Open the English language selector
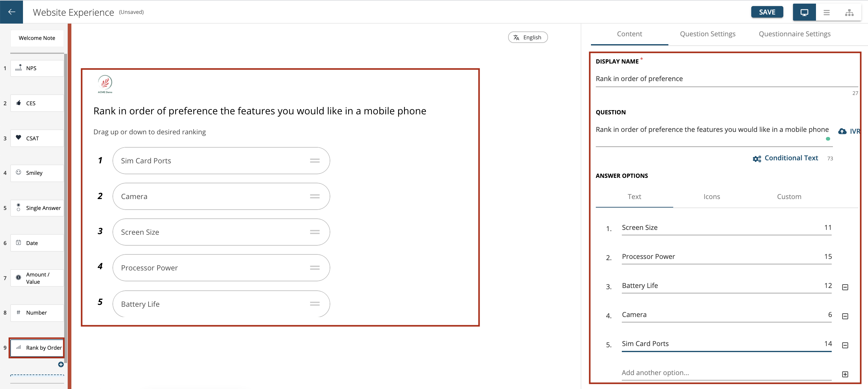Screen dimensions: 868x389 coord(528,38)
